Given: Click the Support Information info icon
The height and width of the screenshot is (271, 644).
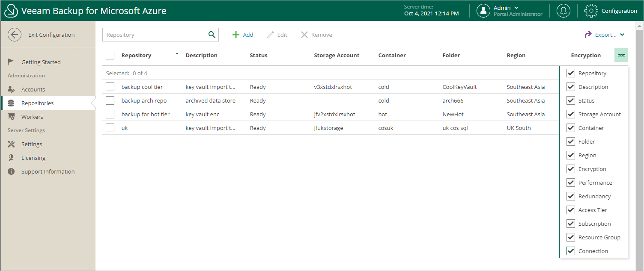Looking at the screenshot, I should 11,171.
